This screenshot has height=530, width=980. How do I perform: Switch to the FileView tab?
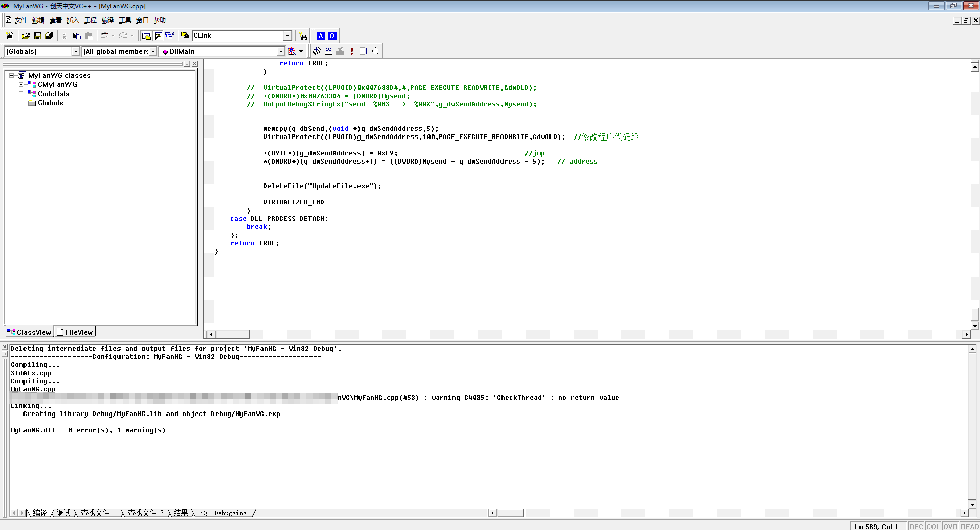[75, 332]
